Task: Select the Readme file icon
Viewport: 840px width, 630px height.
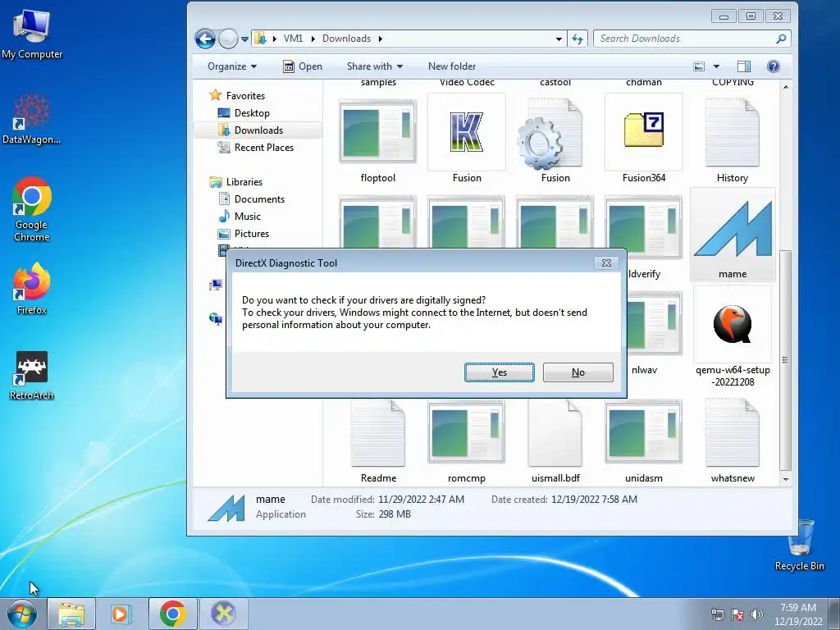Action: point(377,433)
